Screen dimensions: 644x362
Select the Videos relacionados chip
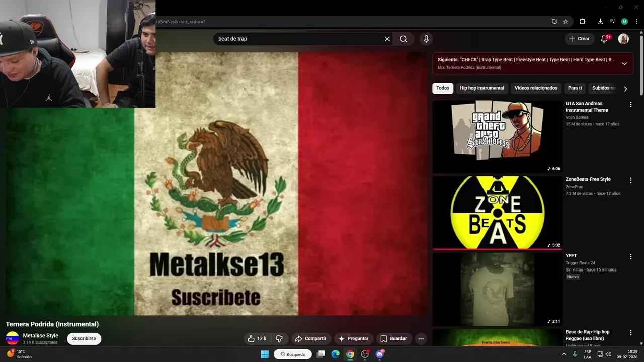click(536, 88)
